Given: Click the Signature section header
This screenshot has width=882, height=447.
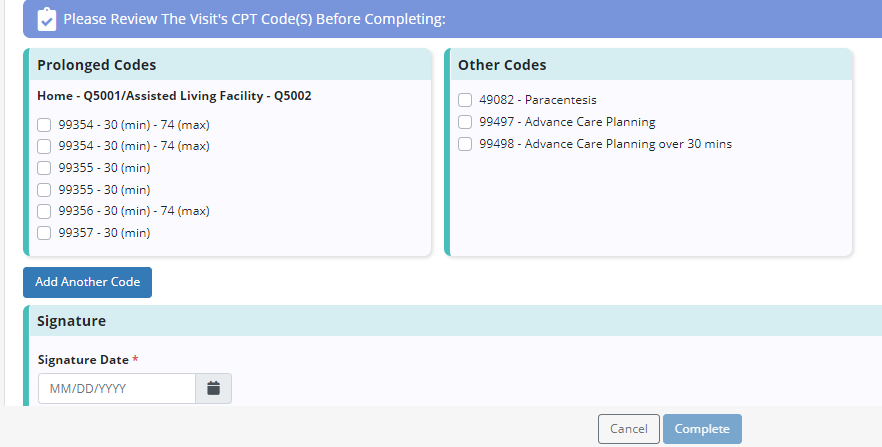Looking at the screenshot, I should 71,321.
